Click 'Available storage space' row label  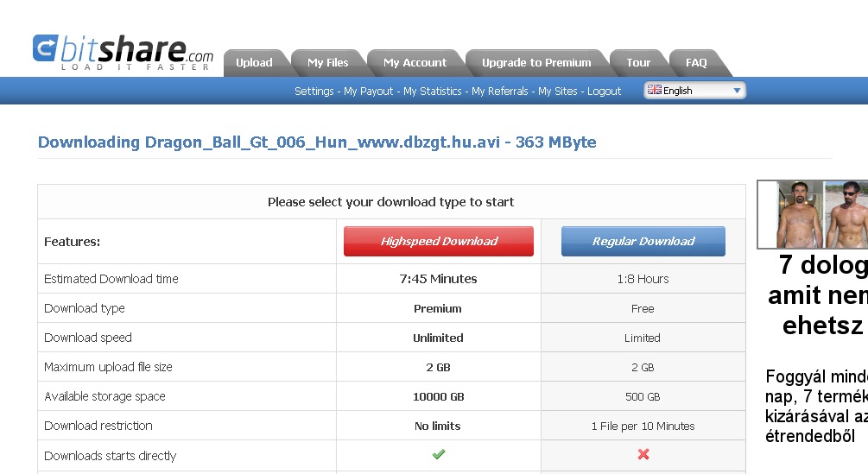[x=105, y=396]
